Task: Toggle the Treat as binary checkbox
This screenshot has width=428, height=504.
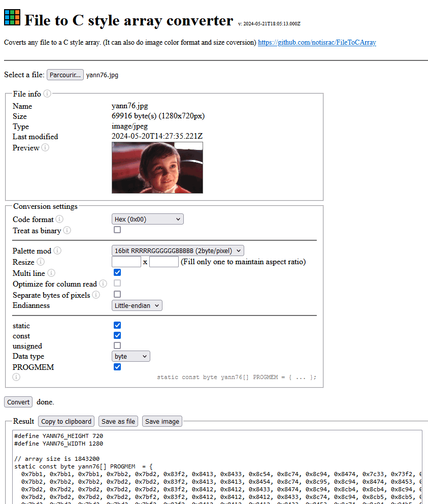Action: (x=117, y=230)
